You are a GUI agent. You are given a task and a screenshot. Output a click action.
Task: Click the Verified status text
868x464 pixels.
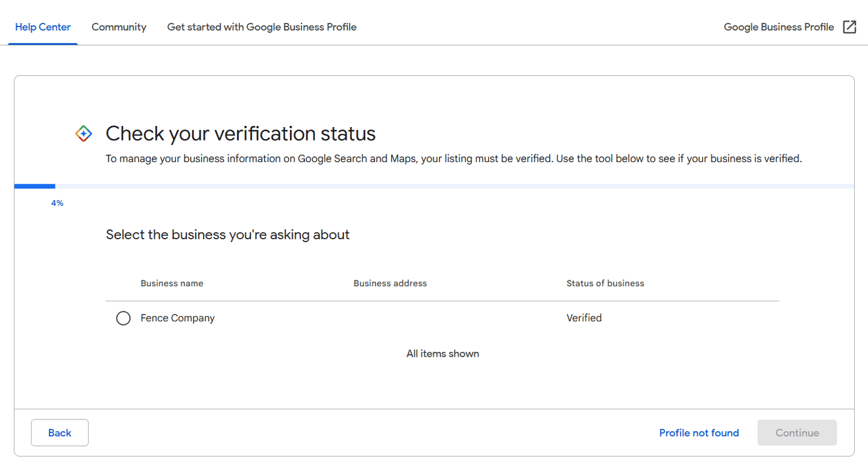(x=583, y=318)
